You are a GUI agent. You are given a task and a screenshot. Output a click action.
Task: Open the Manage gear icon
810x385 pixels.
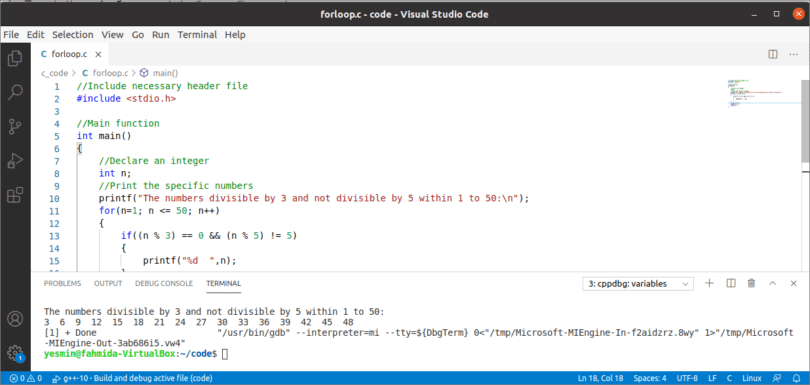point(15,352)
